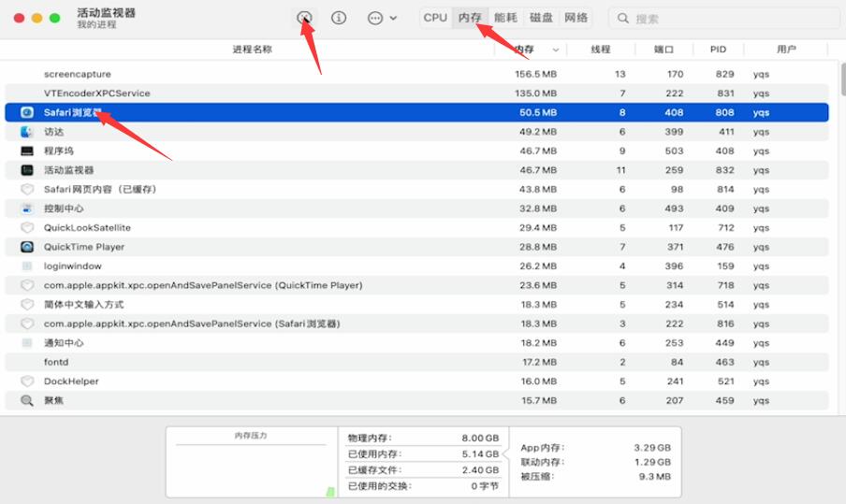
Task: Click the 控制中心 icon
Action: click(x=27, y=209)
